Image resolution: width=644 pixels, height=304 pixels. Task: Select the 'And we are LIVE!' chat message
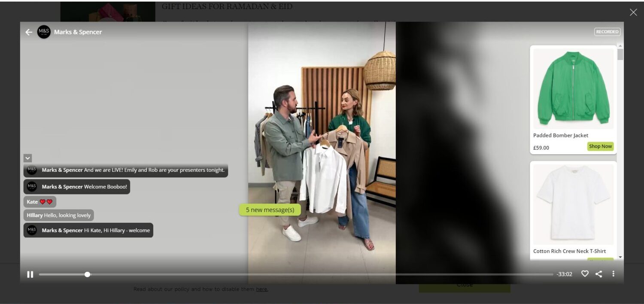pos(126,170)
